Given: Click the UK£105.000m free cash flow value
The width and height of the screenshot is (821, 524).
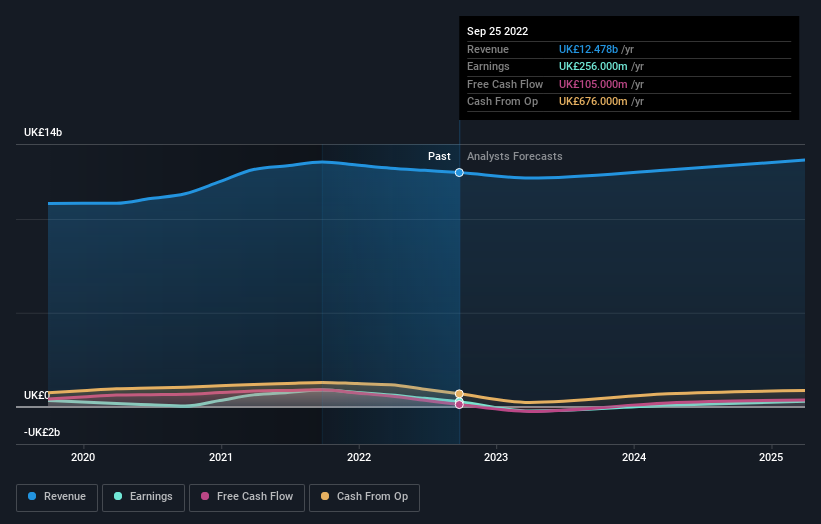Looking at the screenshot, I should click(x=593, y=84).
